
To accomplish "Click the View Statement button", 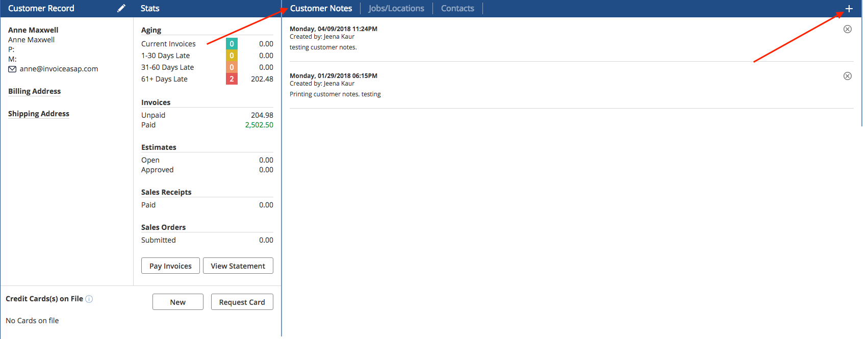I will (x=238, y=266).
